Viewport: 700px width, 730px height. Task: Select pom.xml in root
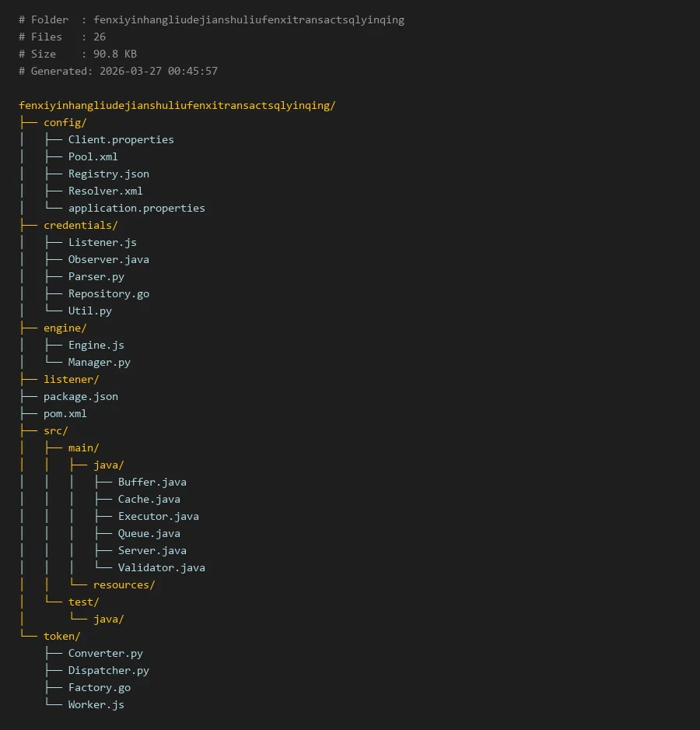65,413
